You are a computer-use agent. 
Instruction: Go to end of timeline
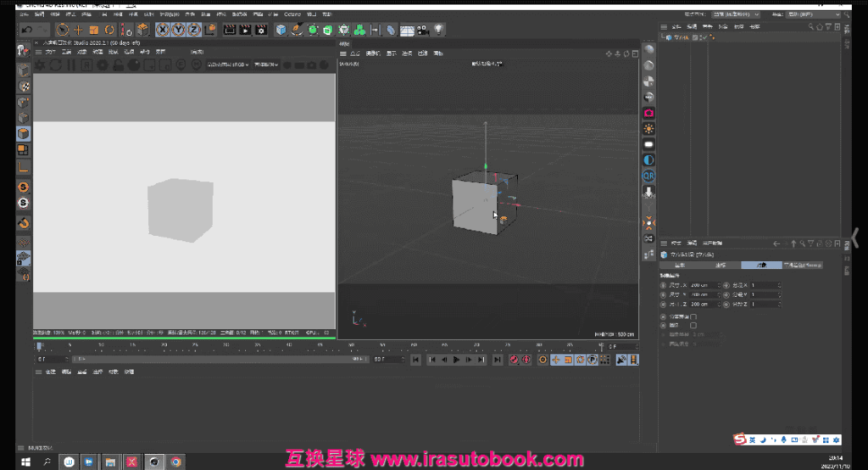tap(497, 360)
